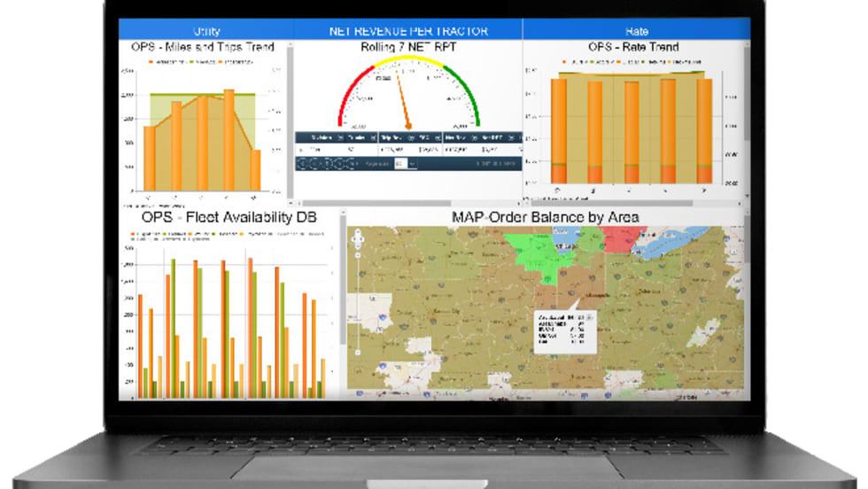Click the NET REVENUE PER TRACTOR header
The image size is (868, 489).
407,31
